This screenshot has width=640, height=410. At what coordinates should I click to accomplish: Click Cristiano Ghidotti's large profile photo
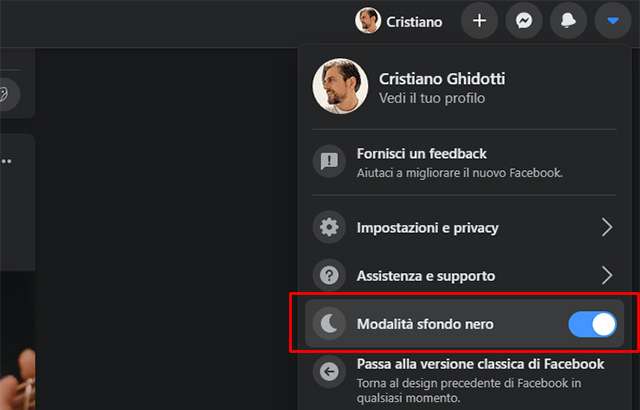[341, 86]
